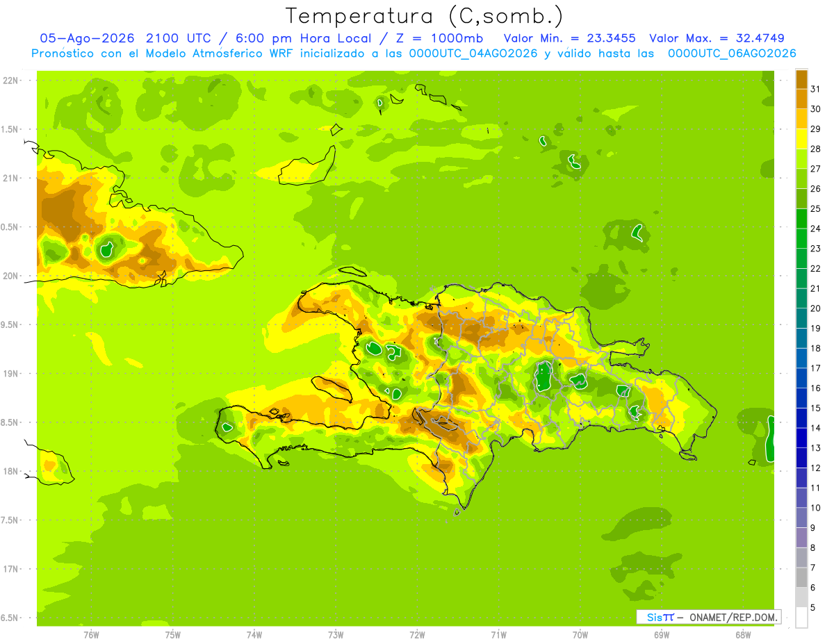Viewport: 834px width, 644px height.
Task: Pick the olive-green swatch between legend 25 and 26
Action: (x=801, y=199)
